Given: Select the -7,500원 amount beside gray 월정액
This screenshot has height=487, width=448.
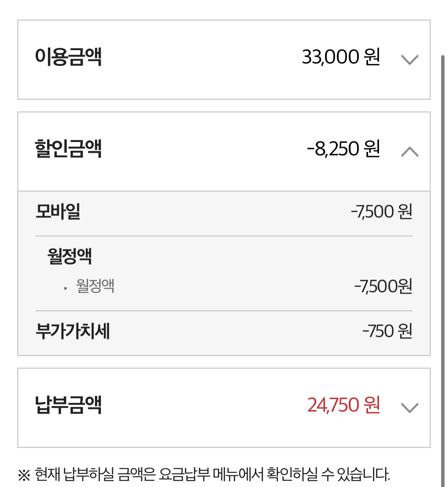Looking at the screenshot, I should coord(383,286).
